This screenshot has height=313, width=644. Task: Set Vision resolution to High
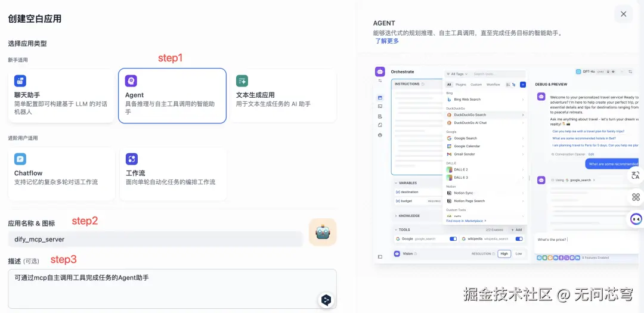504,254
